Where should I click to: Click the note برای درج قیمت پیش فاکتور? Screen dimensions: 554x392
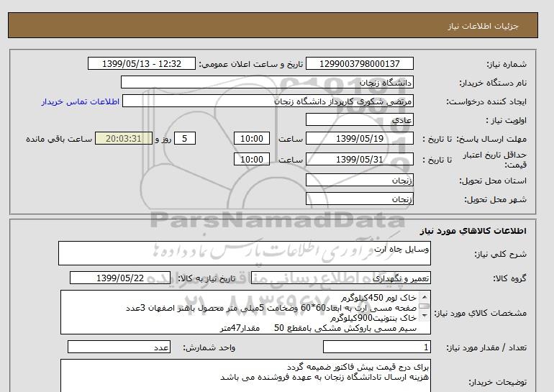(358, 368)
